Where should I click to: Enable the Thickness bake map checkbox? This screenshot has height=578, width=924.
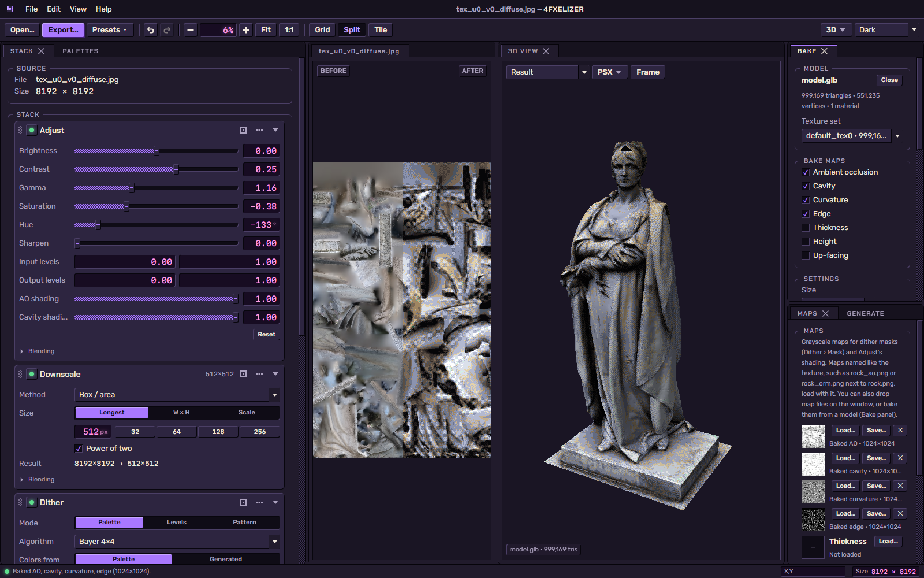click(x=806, y=228)
